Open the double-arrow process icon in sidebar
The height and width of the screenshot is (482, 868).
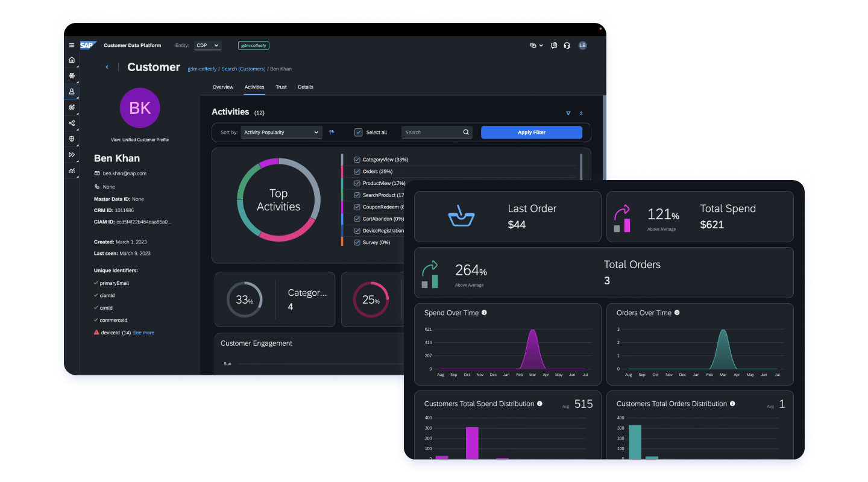72,155
